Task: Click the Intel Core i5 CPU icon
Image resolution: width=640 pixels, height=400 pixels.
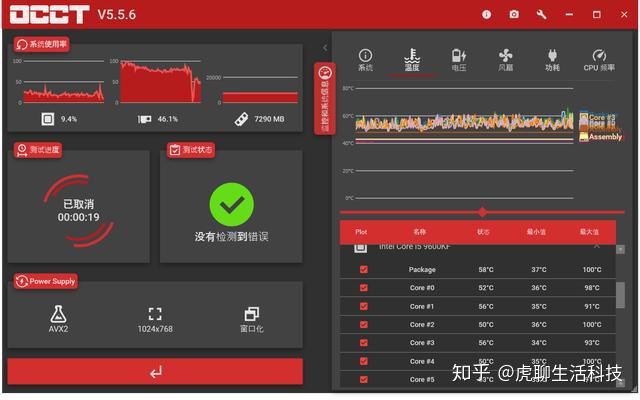Action: click(360, 247)
